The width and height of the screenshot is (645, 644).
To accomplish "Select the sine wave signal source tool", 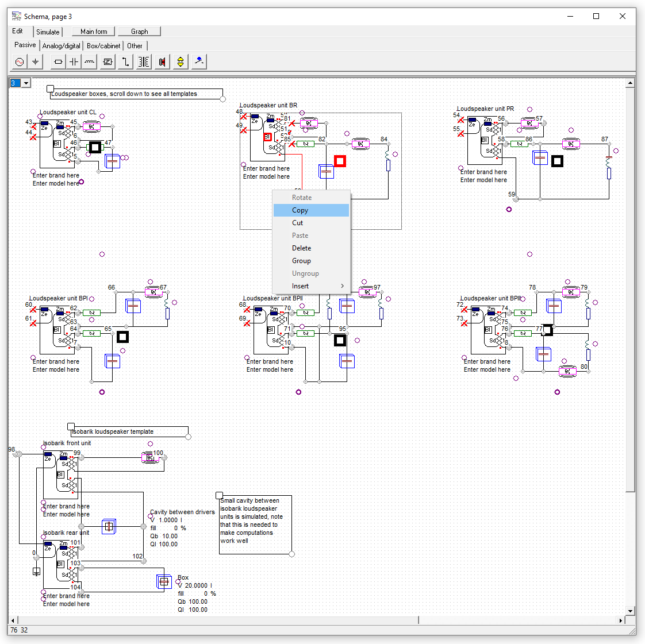I will pos(19,61).
